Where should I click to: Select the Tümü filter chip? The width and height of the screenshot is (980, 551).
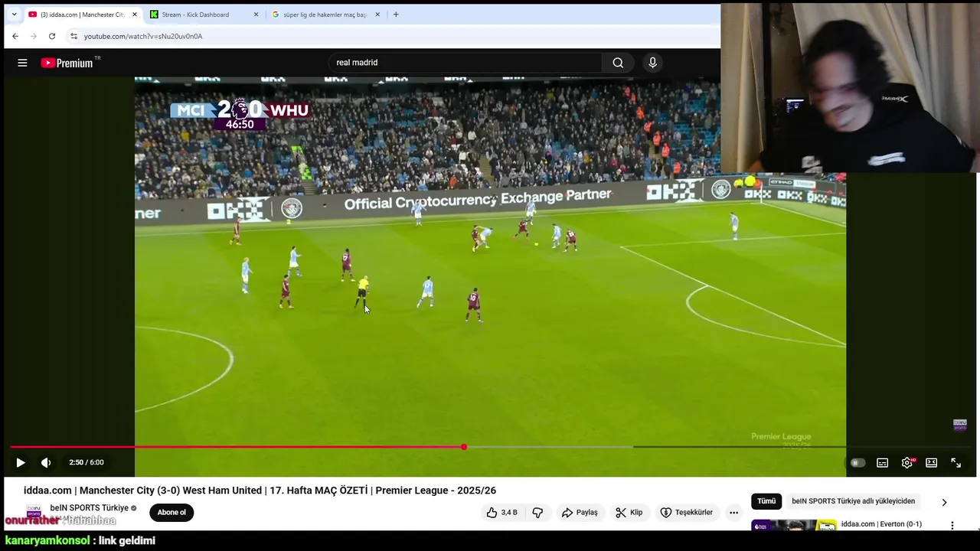click(766, 501)
